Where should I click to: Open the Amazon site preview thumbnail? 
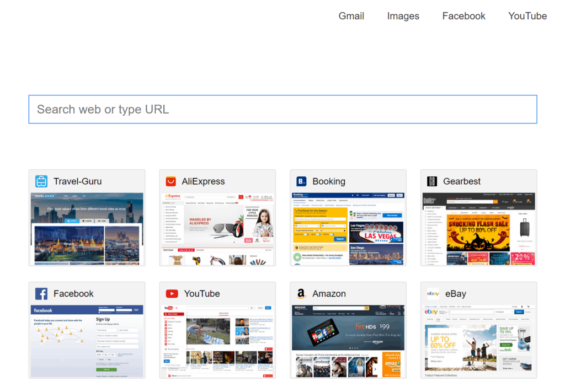[x=348, y=341]
